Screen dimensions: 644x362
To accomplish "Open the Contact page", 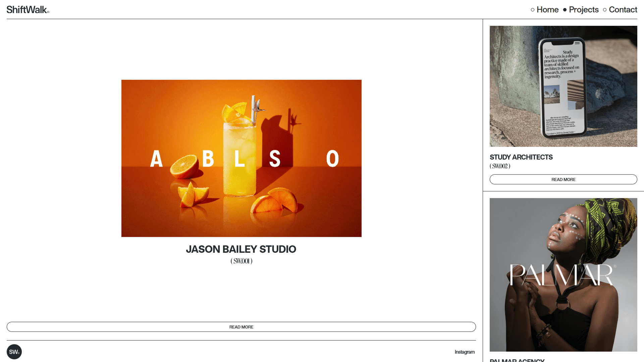I will (623, 9).
